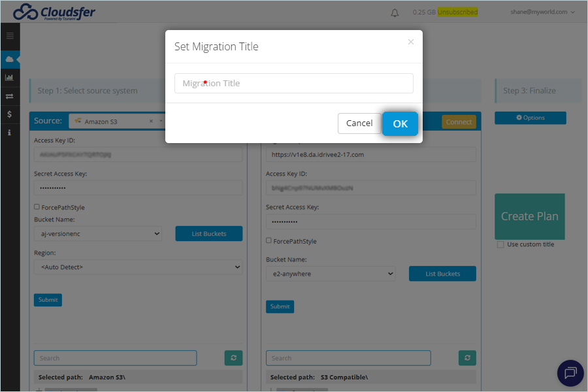Open the notifications bell icon
Image resolution: width=588 pixels, height=392 pixels.
point(395,13)
